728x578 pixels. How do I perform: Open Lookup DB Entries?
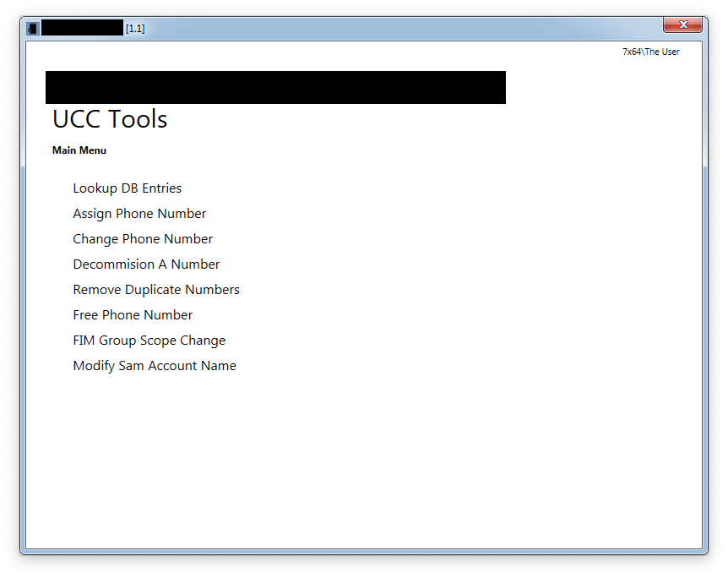coord(127,188)
